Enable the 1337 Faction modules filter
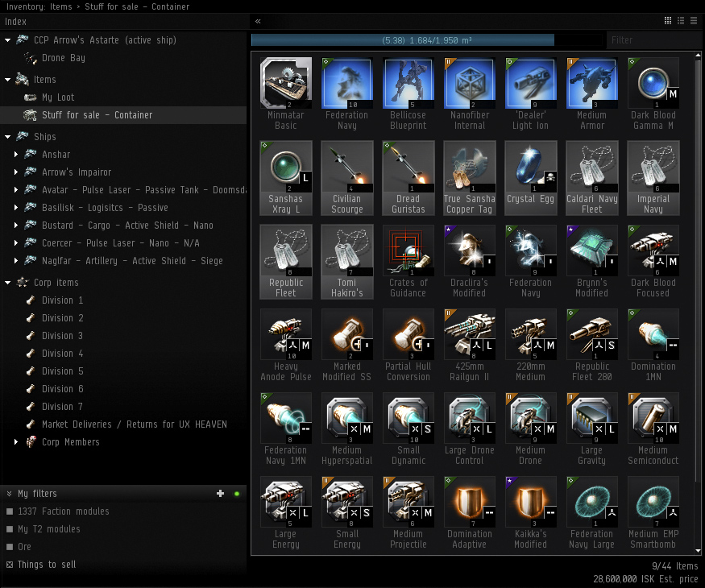 click(10, 511)
